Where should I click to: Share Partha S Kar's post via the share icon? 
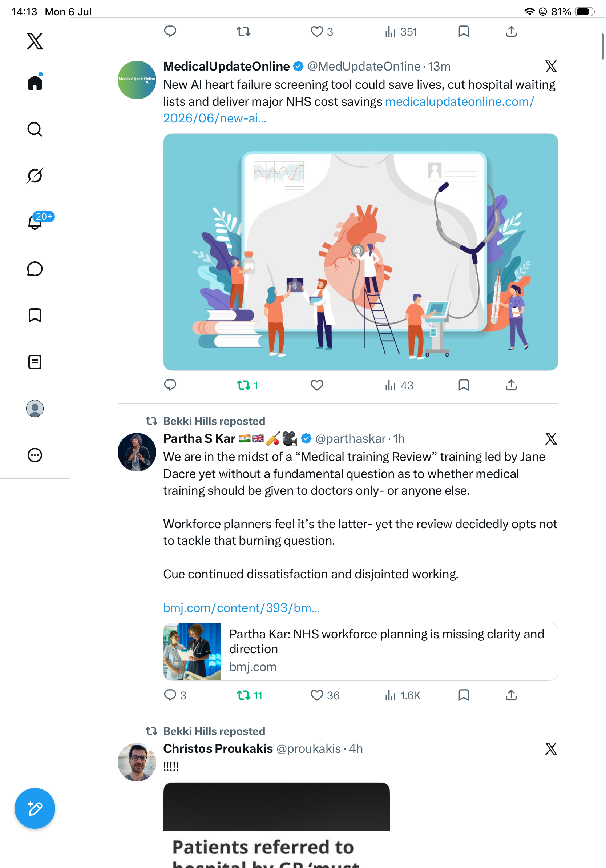[511, 695]
